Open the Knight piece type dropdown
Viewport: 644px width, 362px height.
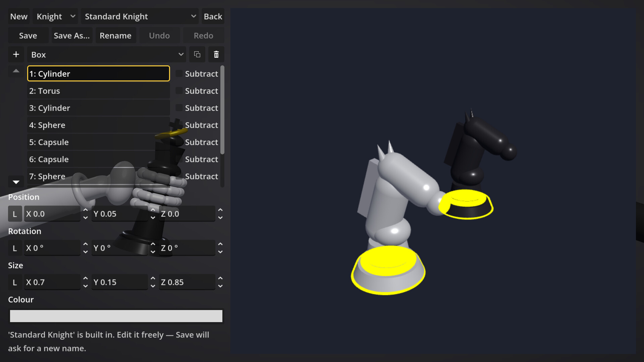pyautogui.click(x=55, y=16)
